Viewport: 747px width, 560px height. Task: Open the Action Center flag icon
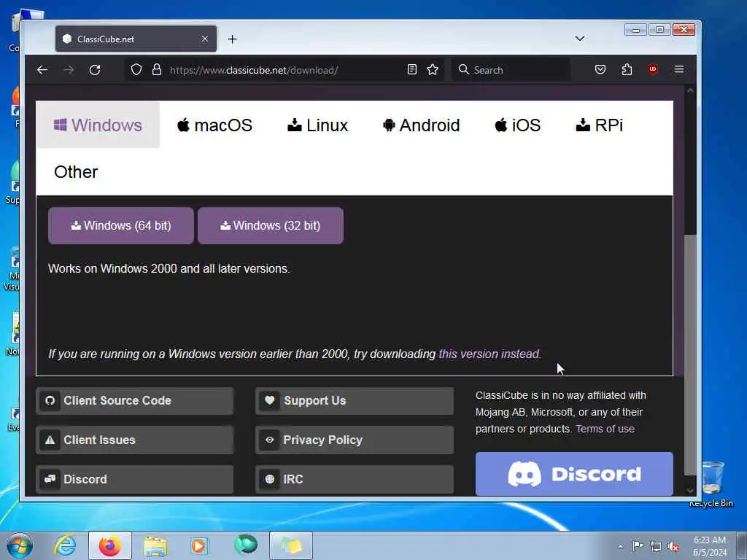[638, 546]
